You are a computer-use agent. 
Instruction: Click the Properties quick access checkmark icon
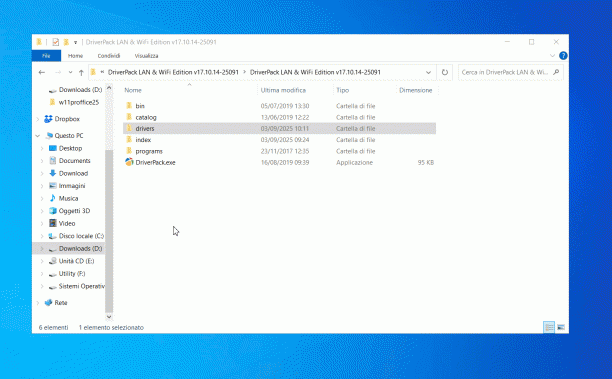coord(55,42)
